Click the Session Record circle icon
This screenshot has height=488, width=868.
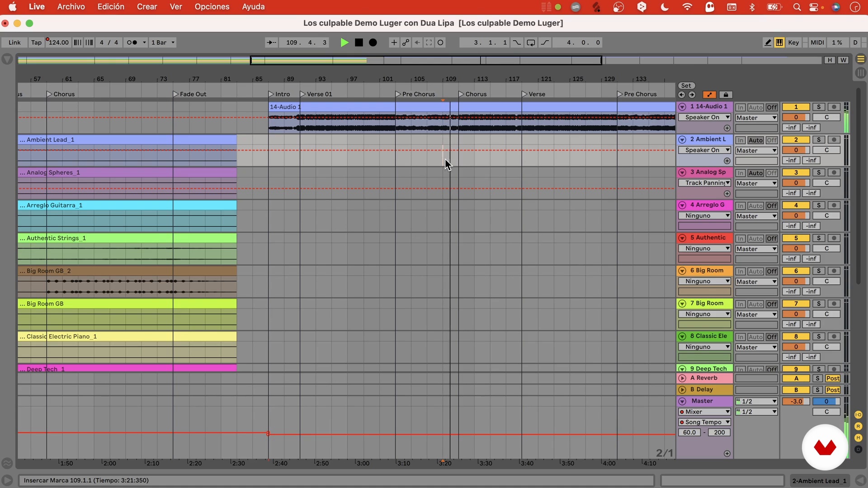(x=440, y=42)
